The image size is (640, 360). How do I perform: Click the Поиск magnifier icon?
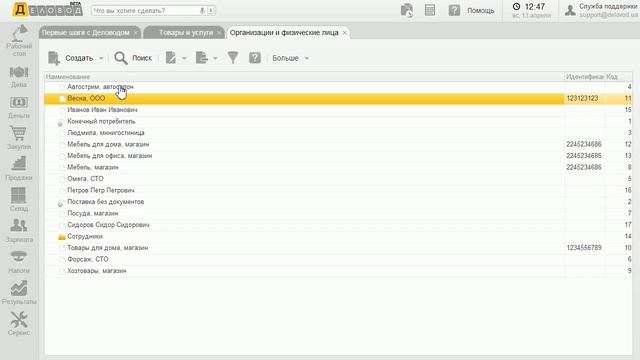click(121, 58)
